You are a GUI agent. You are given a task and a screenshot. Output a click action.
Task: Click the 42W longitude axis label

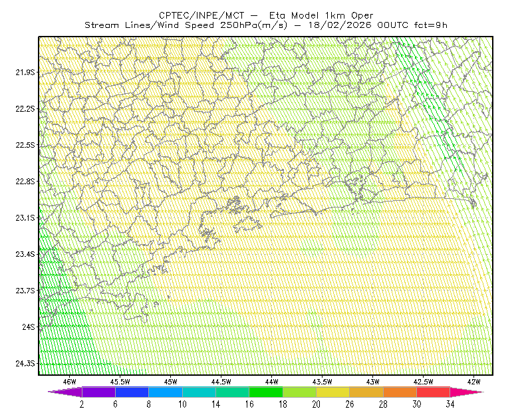click(474, 382)
